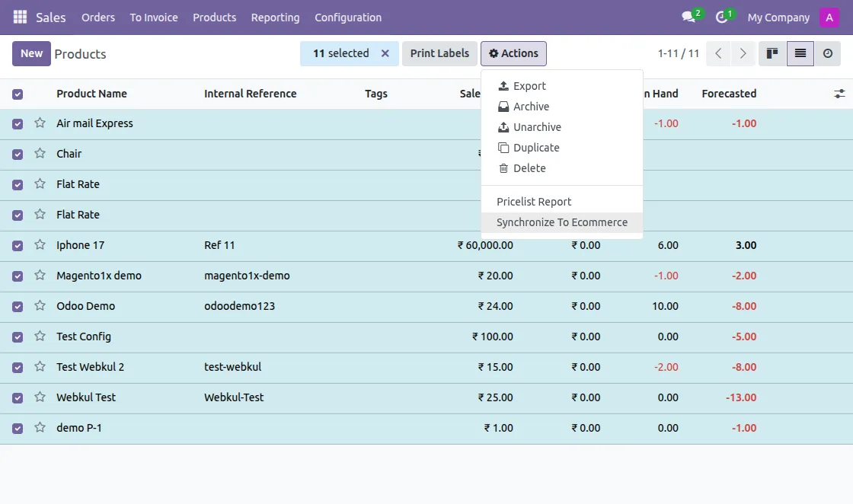Click the ₹ 60,000.00 price cell
Image resolution: width=853 pixels, height=504 pixels.
coord(485,245)
